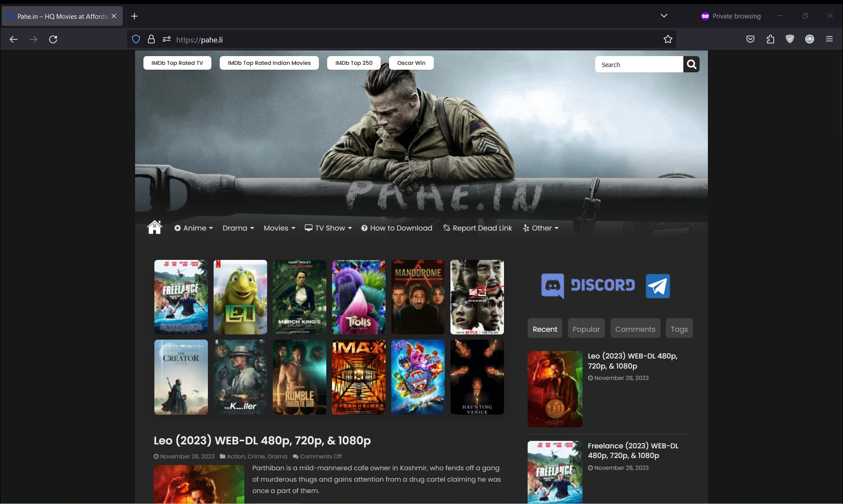This screenshot has height=504, width=843.
Task: Switch to the Comments tab
Action: (635, 329)
